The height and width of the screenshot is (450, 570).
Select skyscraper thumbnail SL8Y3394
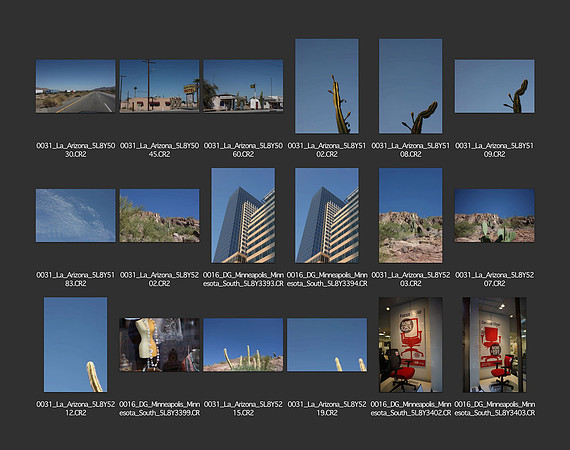pos(327,215)
